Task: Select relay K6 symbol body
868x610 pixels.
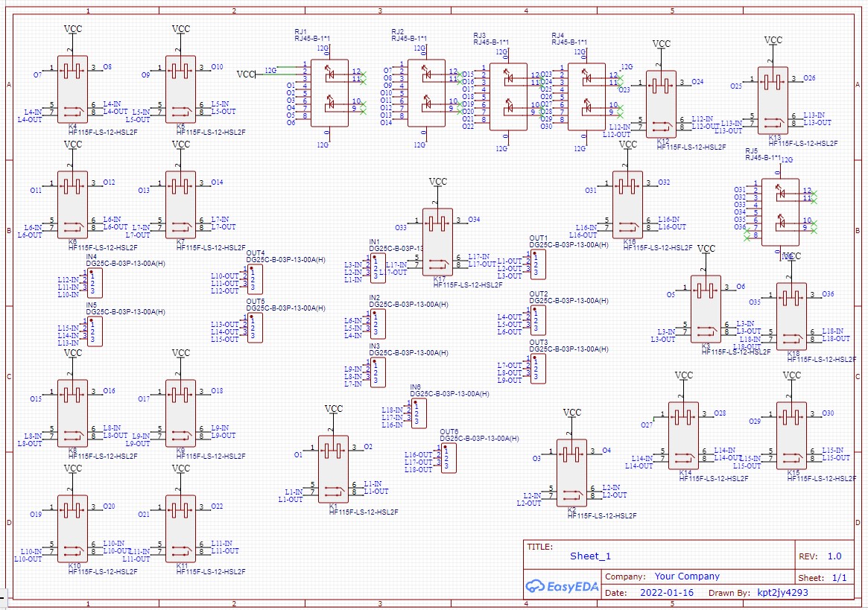Action: [72, 205]
